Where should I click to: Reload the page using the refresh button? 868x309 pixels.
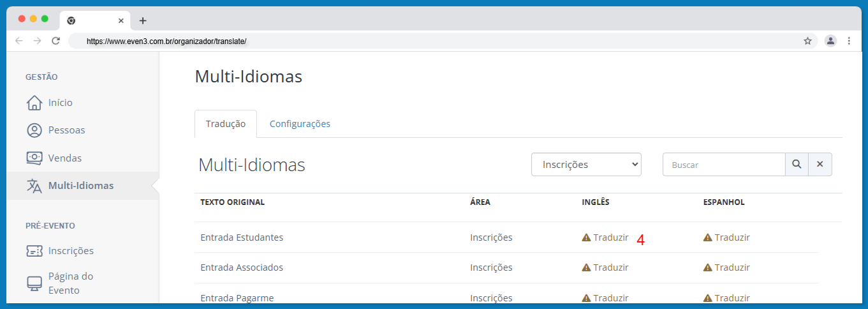point(56,41)
